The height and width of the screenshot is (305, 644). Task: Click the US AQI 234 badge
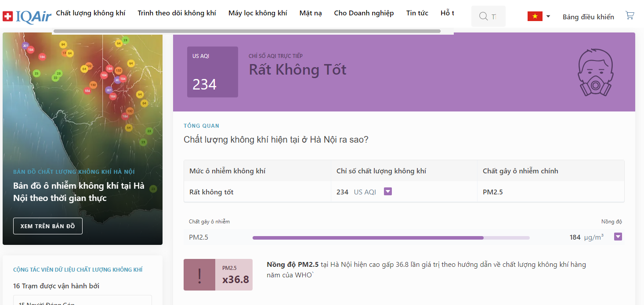[x=213, y=72]
